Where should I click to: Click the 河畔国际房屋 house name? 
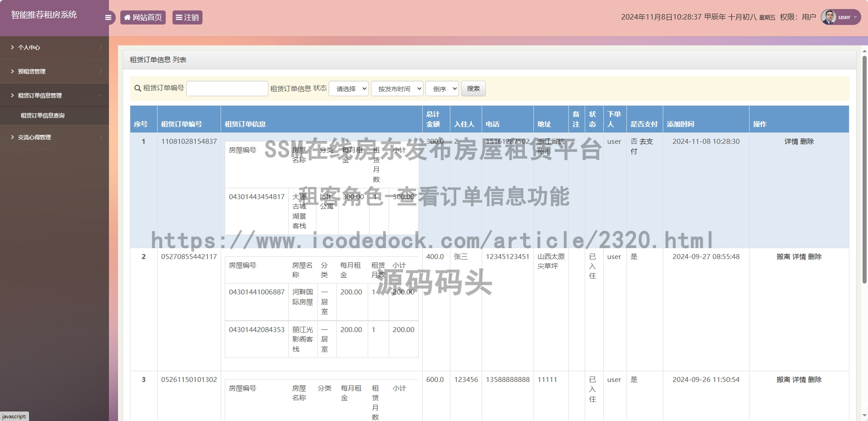click(302, 297)
